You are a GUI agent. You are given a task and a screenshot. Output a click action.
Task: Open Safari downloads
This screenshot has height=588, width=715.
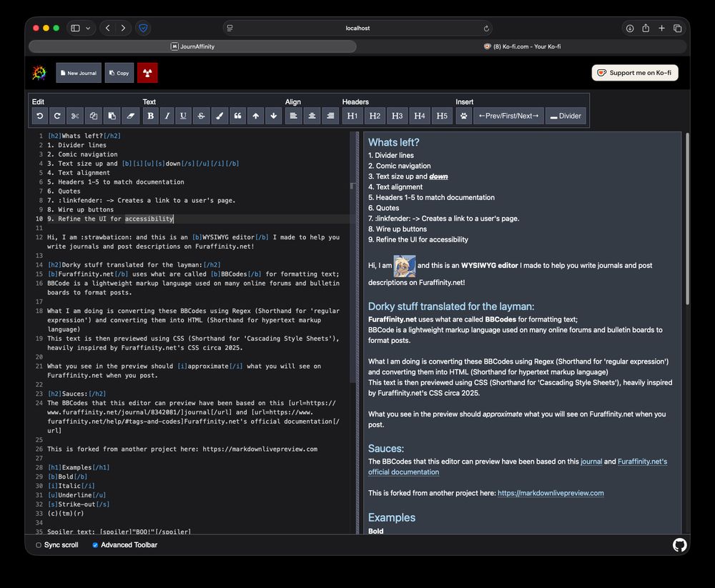[630, 29]
